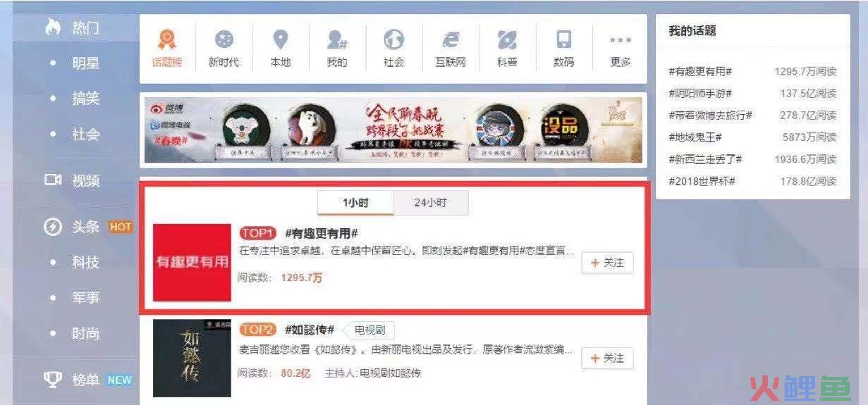Open the 如懿传 poster thumbnail

click(x=192, y=358)
